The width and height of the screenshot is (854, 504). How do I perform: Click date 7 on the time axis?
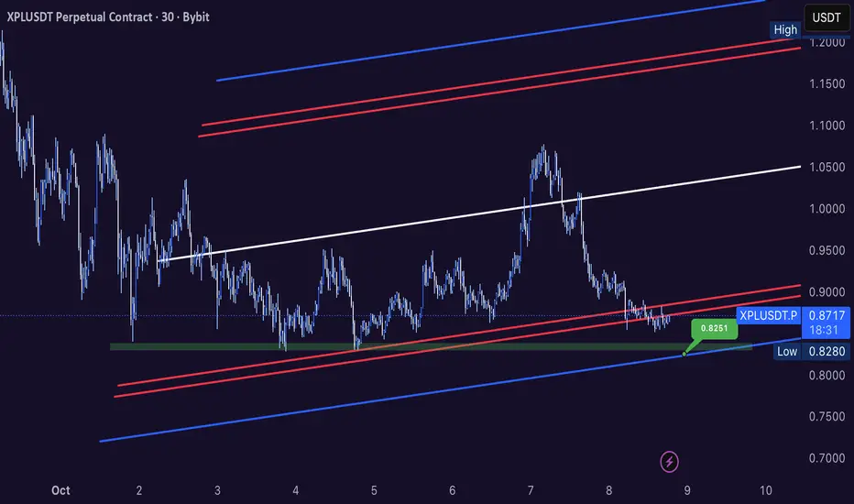(x=531, y=490)
